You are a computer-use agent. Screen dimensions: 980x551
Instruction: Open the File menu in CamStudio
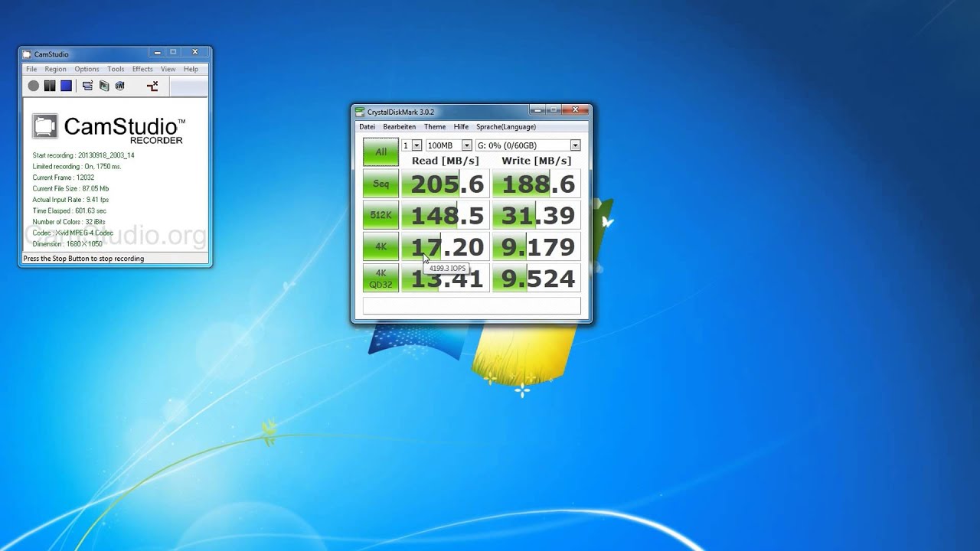point(31,69)
